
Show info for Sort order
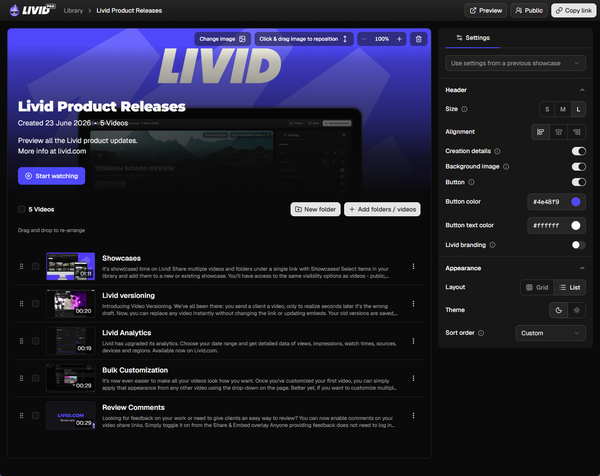[x=481, y=333]
